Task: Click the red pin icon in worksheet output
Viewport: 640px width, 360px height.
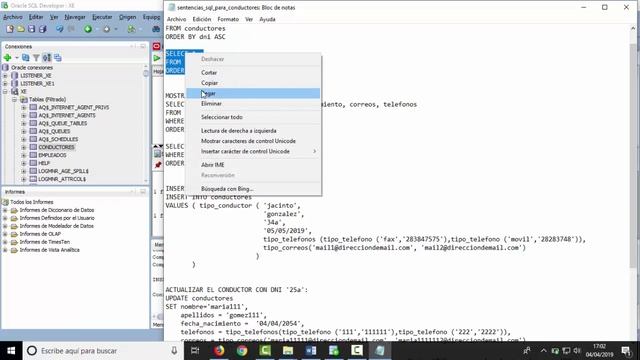Action: click(x=158, y=165)
